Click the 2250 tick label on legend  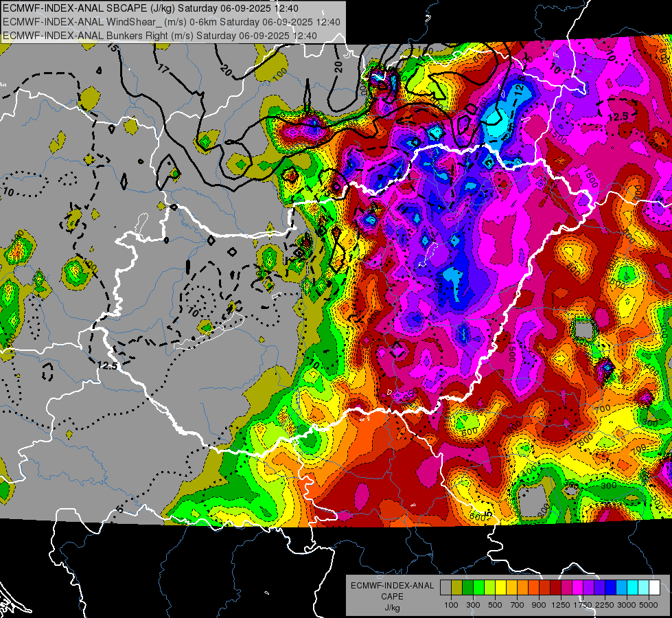(x=605, y=605)
